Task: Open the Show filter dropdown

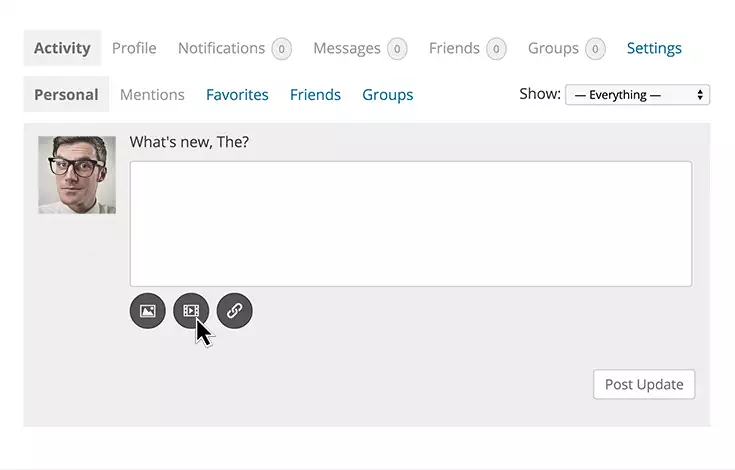Action: click(637, 95)
